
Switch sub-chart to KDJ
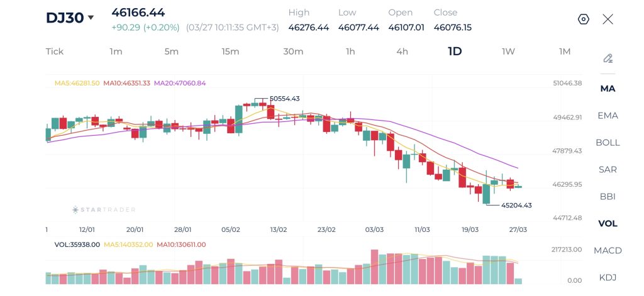point(608,278)
